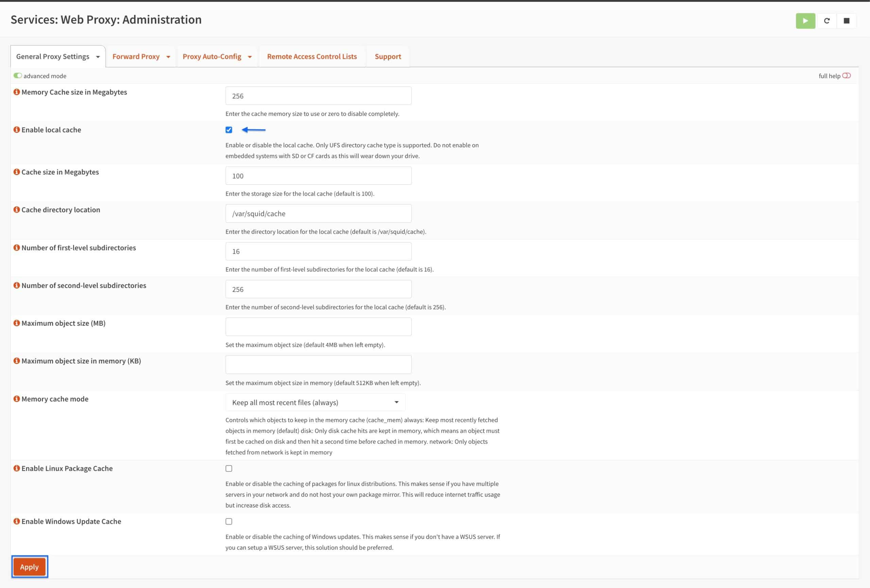Turn on full help

(x=847, y=75)
